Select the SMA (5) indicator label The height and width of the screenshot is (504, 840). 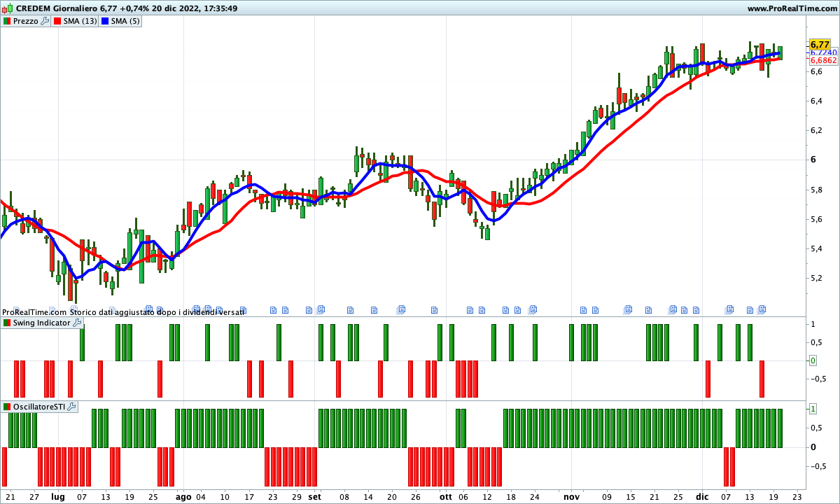click(x=125, y=21)
